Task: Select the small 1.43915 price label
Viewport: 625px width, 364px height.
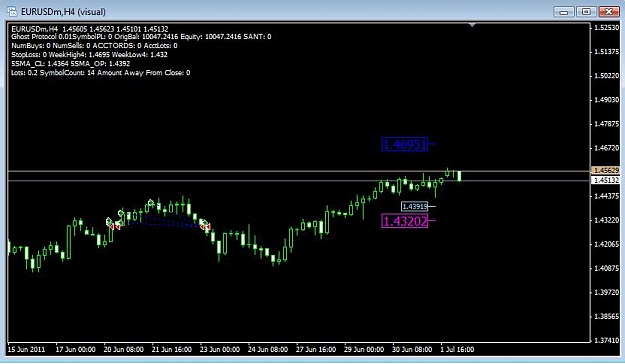Action: click(x=415, y=207)
